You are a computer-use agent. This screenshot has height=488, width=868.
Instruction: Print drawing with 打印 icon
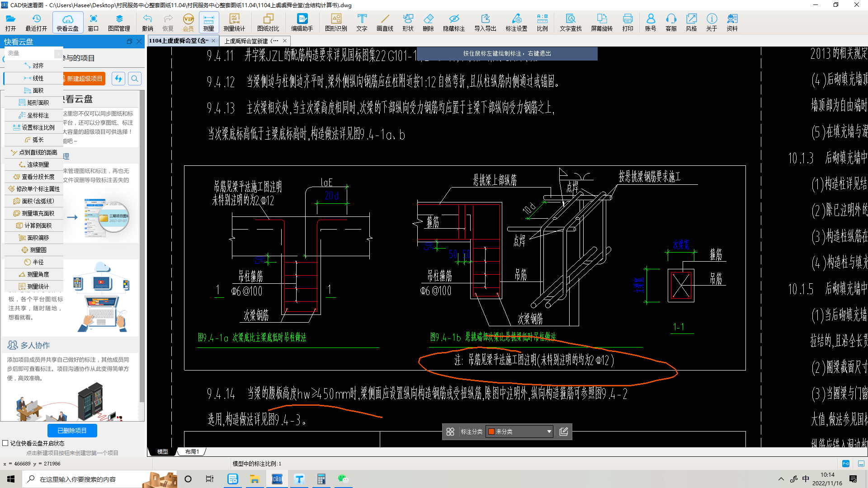627,22
